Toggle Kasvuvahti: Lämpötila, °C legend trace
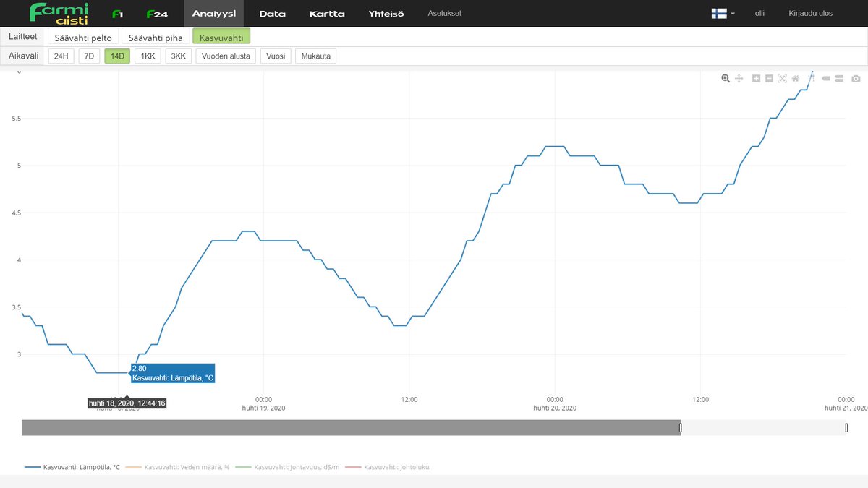Viewport: 868px width, 488px height. click(x=71, y=467)
